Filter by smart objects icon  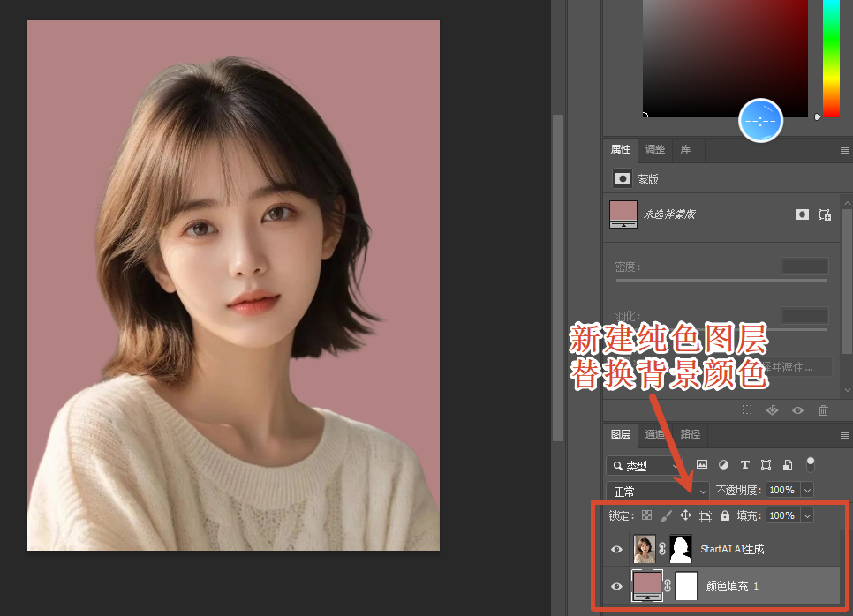789,465
